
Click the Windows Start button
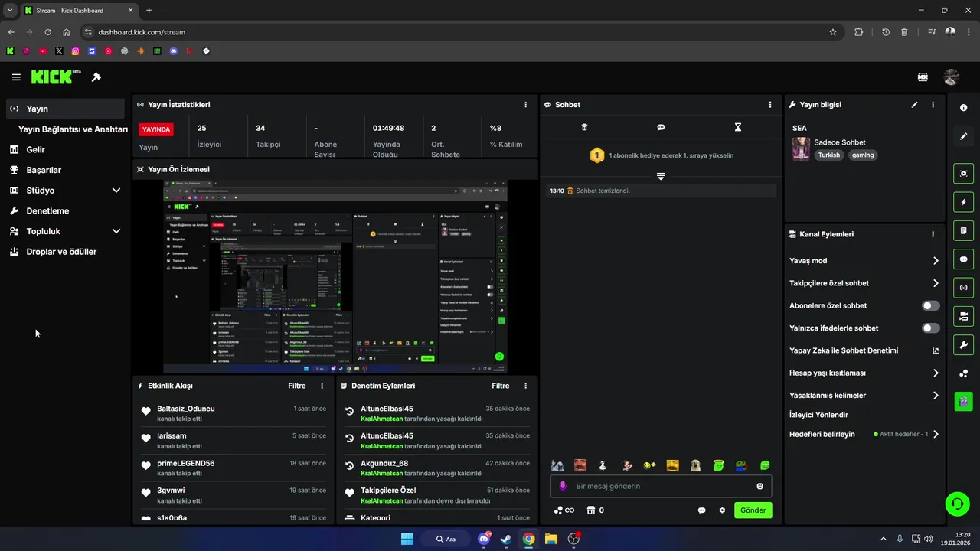pyautogui.click(x=407, y=539)
